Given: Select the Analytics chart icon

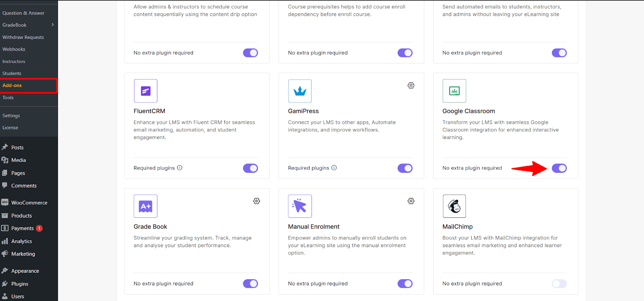Looking at the screenshot, I should [5, 241].
